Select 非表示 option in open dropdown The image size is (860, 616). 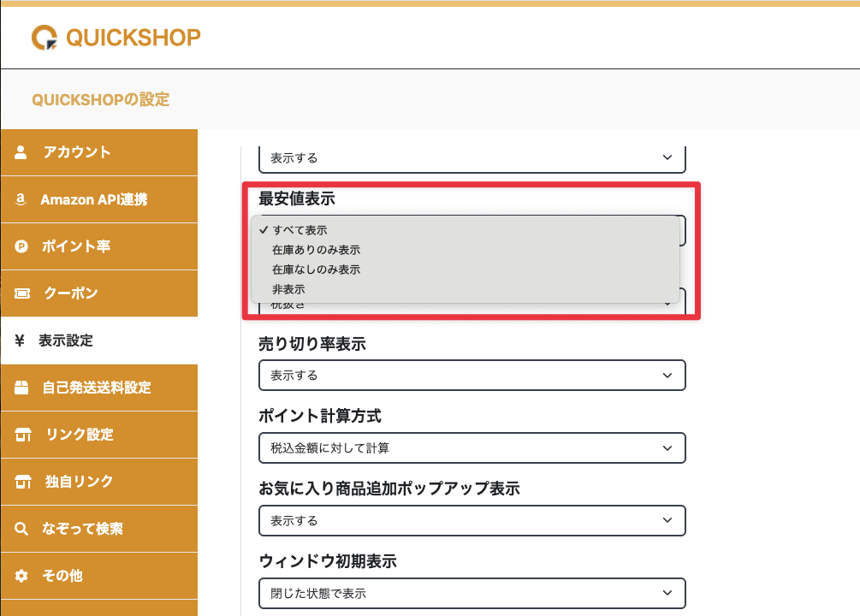pos(288,289)
